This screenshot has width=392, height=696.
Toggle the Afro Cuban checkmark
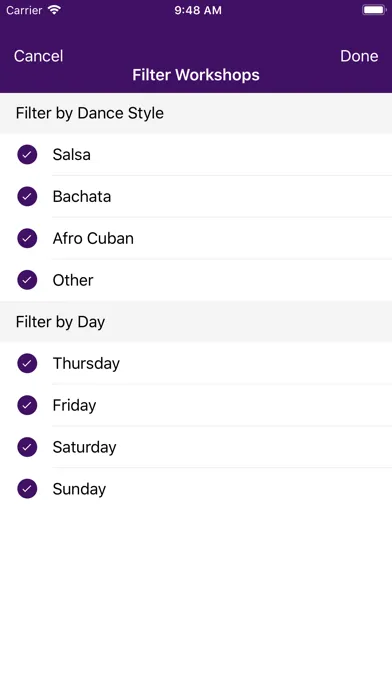point(27,238)
